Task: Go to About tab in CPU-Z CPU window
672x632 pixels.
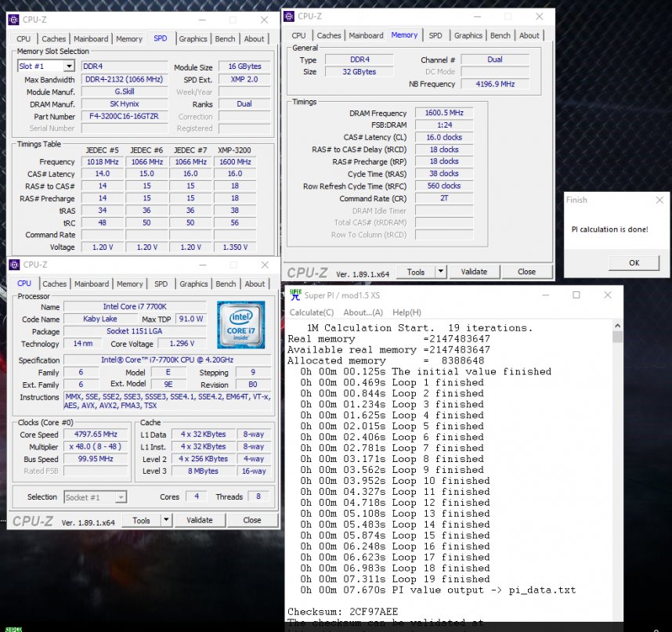Action: tap(255, 284)
